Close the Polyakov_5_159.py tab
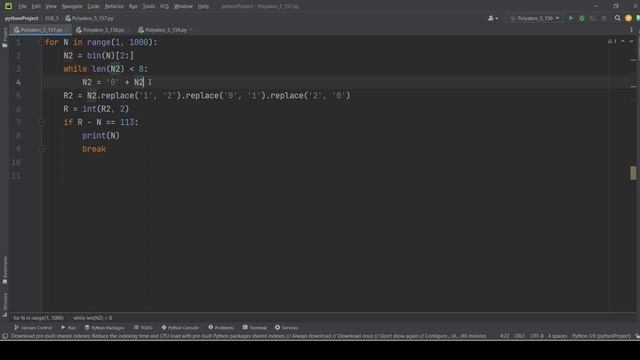This screenshot has width=640, height=360. [191, 30]
